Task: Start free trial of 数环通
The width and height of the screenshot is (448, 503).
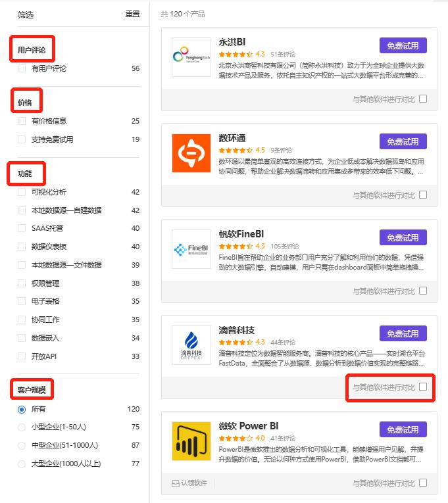Action: 403,141
